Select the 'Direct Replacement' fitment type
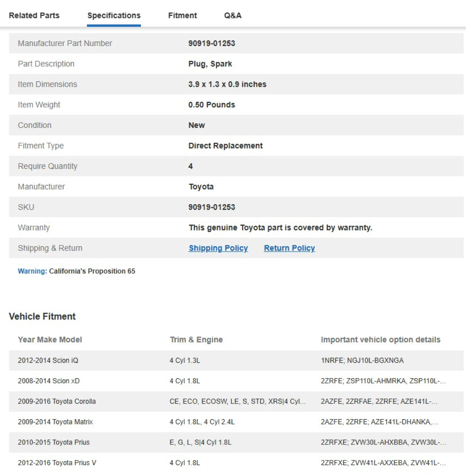 [226, 146]
